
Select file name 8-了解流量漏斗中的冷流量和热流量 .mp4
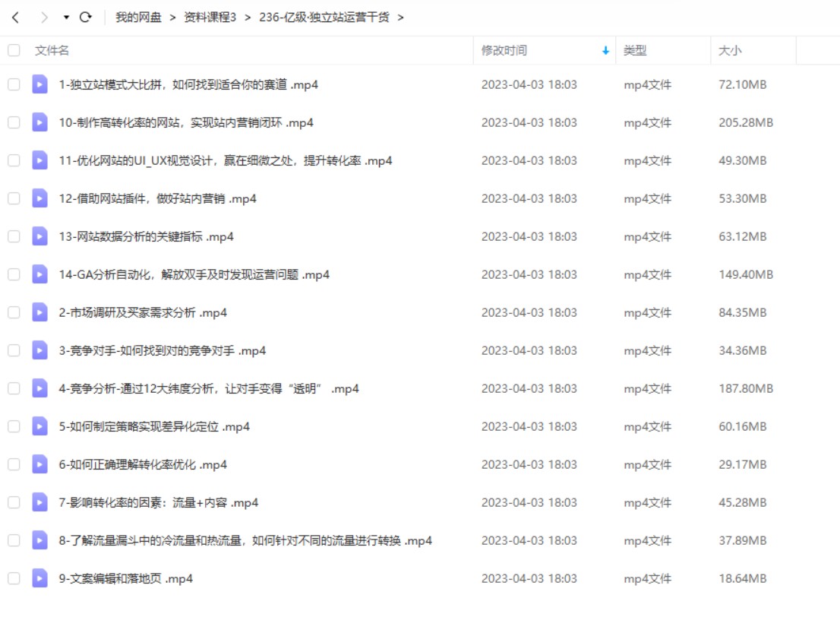(245, 541)
